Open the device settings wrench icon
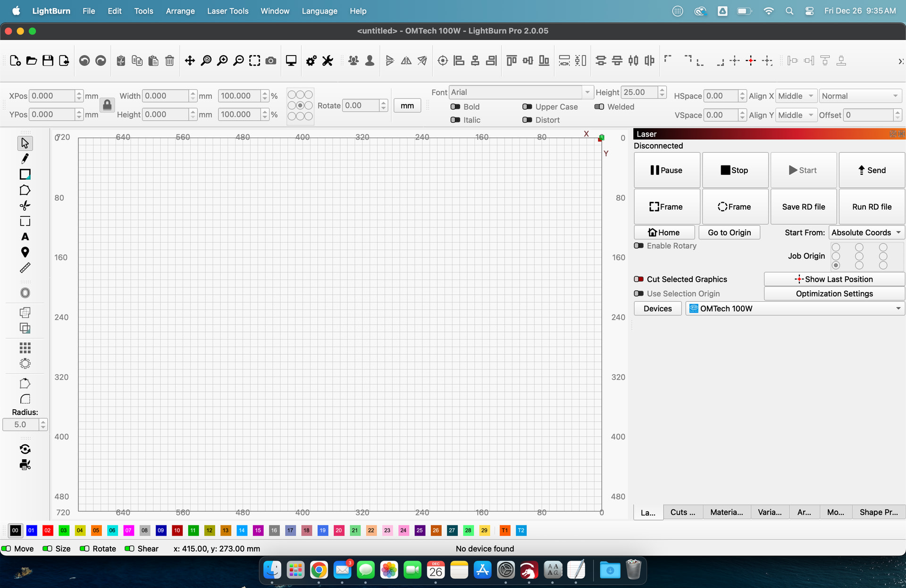The width and height of the screenshot is (906, 588). (x=327, y=60)
